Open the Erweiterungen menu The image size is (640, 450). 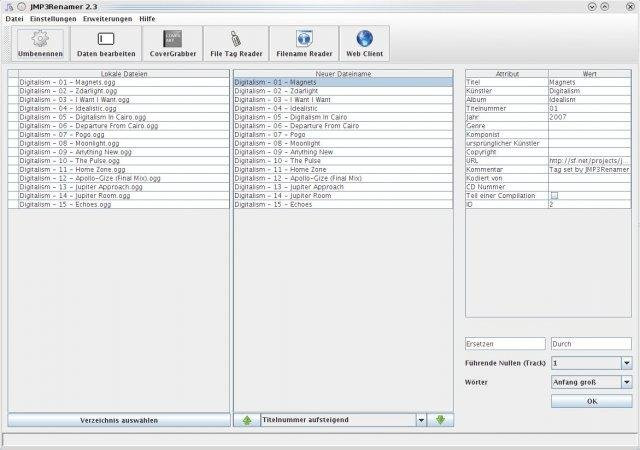[107, 19]
